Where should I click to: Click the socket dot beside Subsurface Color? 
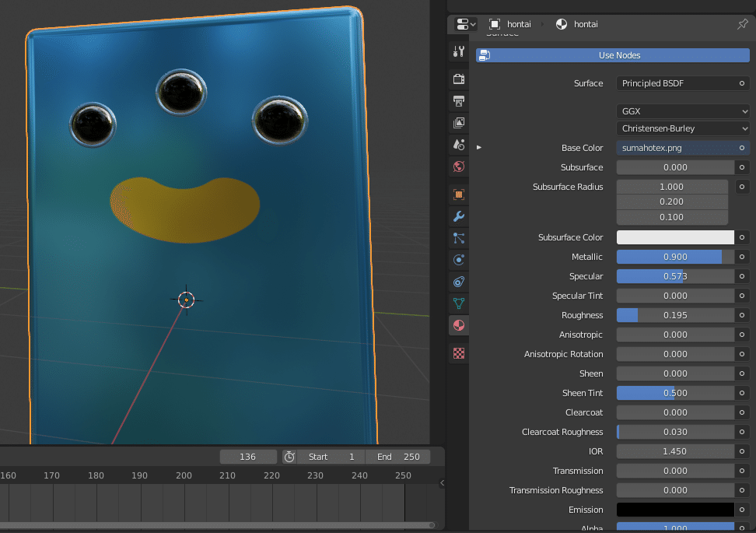742,237
